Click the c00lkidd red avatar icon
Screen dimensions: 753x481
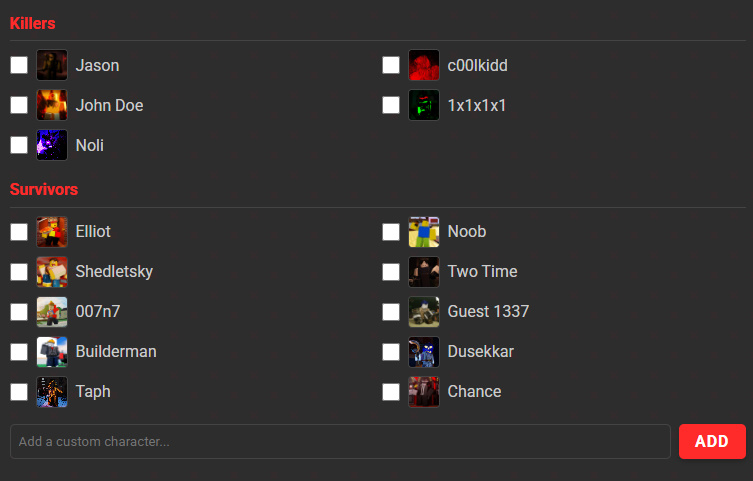pyautogui.click(x=424, y=65)
